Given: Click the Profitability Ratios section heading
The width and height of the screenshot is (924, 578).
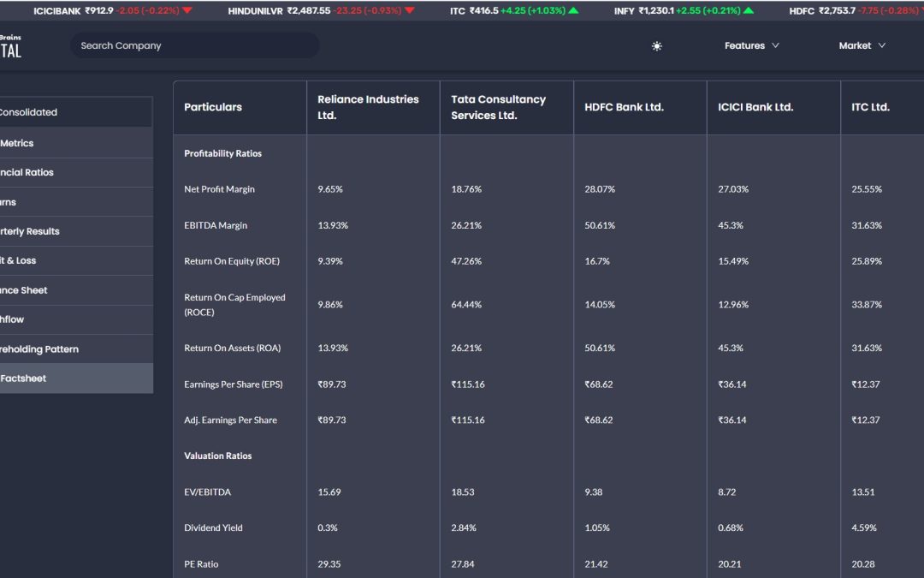Looking at the screenshot, I should (x=222, y=153).
